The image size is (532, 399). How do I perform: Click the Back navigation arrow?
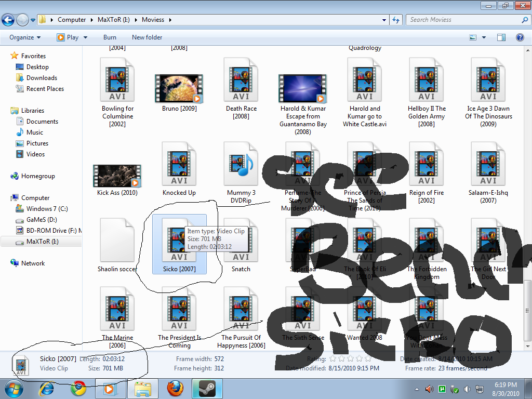click(x=8, y=20)
